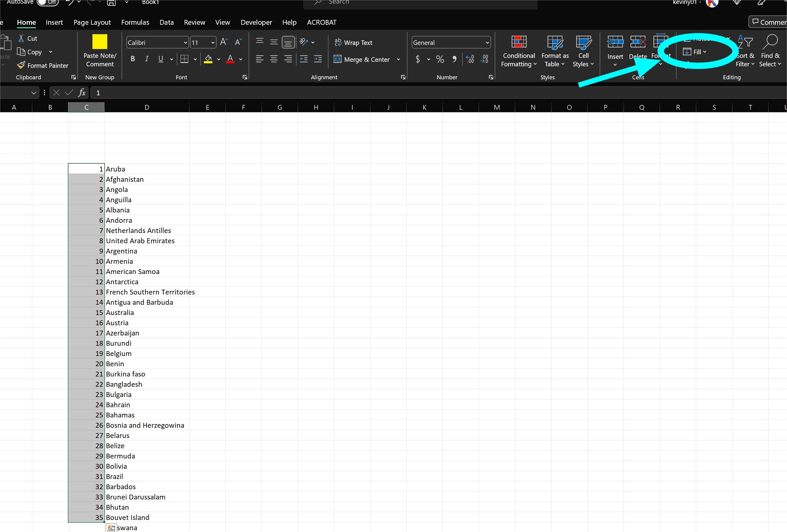Click the Insert function fx icon
This screenshot has height=532, width=787.
82,93
